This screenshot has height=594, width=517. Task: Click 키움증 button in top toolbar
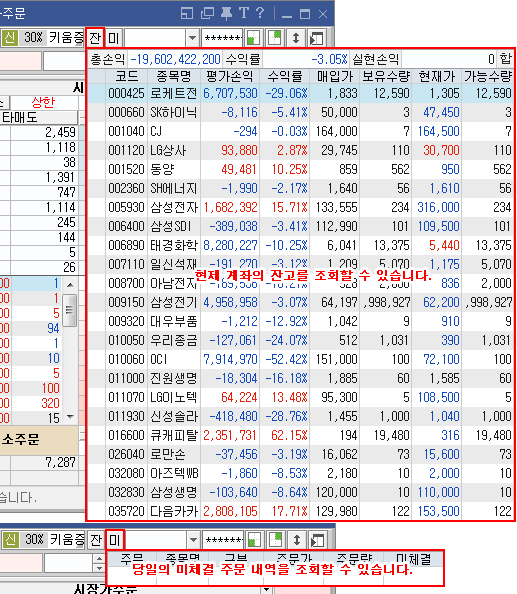coord(66,38)
